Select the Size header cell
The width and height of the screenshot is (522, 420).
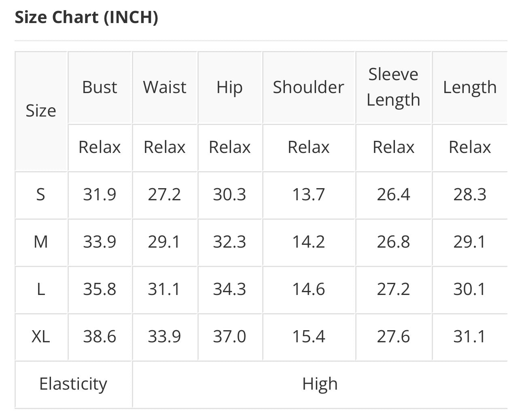[x=41, y=111]
